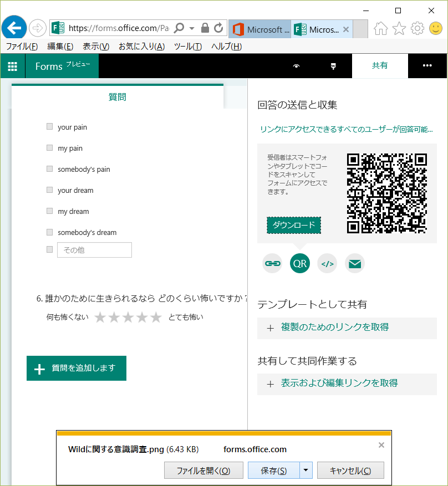Check the 'your pain' checkbox
The height and width of the screenshot is (486, 448).
tap(49, 126)
